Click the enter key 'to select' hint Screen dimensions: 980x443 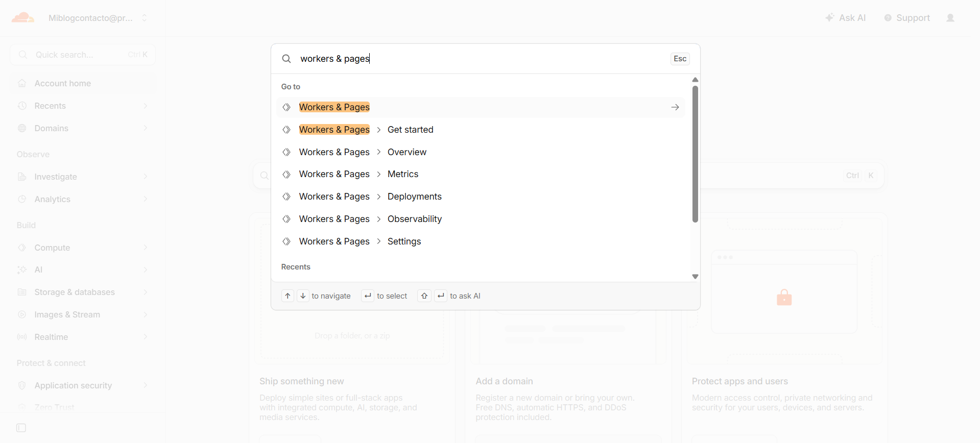pos(368,296)
